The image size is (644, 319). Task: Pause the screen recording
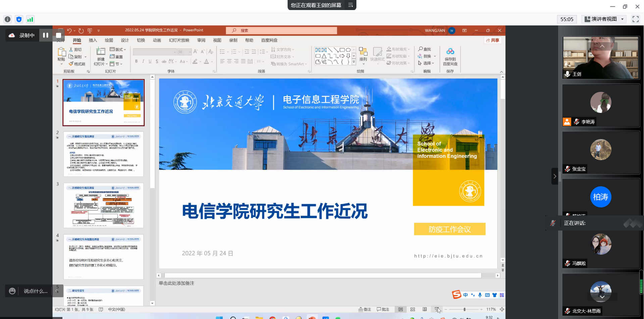[x=46, y=35]
